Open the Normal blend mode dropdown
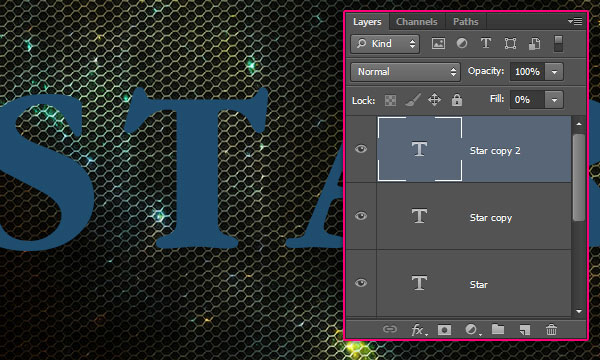Screen dimensions: 600x360 pyautogui.click(x=405, y=72)
